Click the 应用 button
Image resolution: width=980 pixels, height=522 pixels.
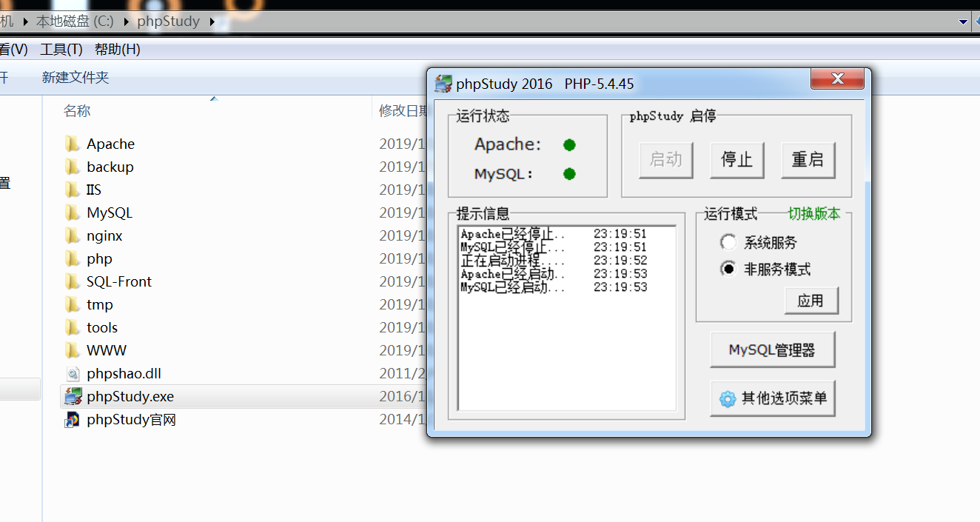[810, 301]
